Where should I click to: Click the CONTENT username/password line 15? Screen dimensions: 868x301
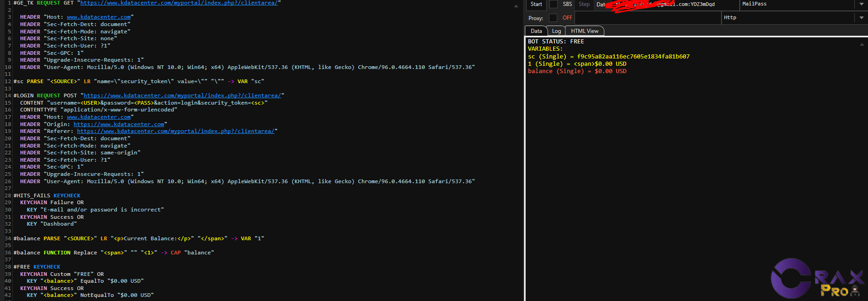(144, 103)
